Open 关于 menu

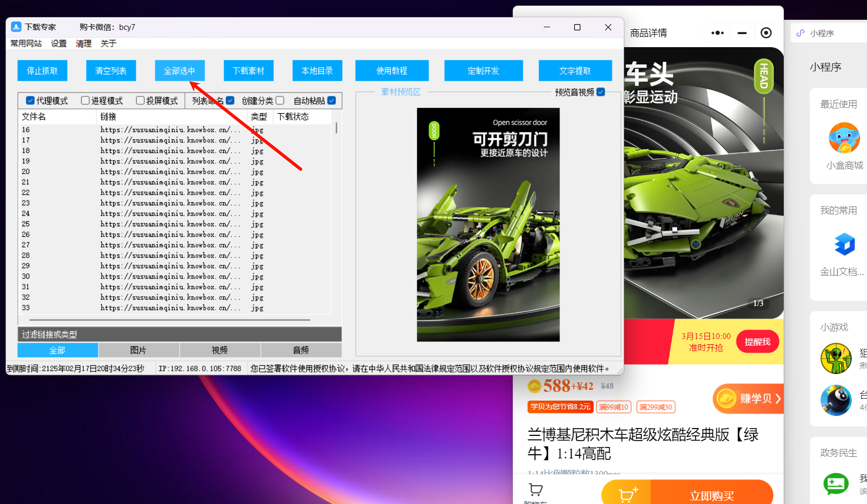point(108,43)
